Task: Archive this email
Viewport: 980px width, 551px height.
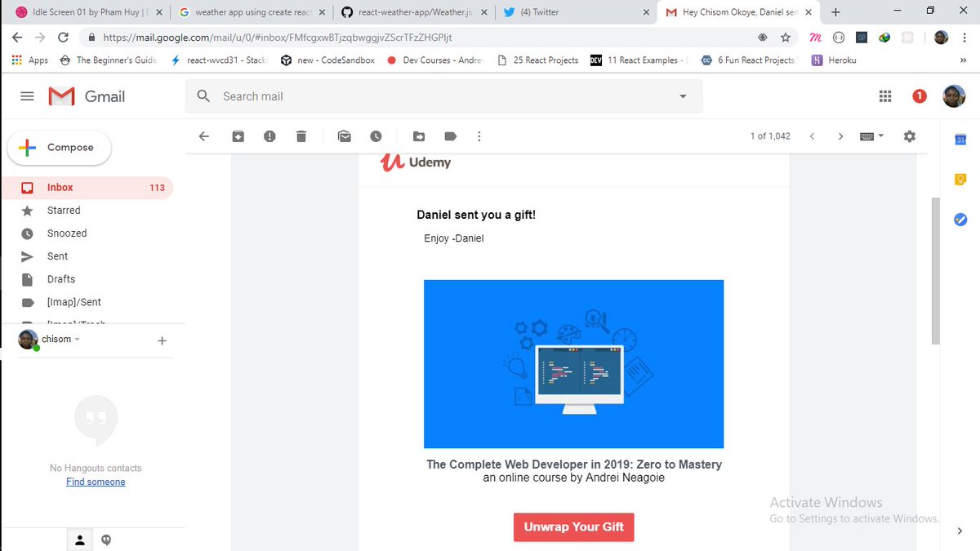Action: pyautogui.click(x=238, y=136)
